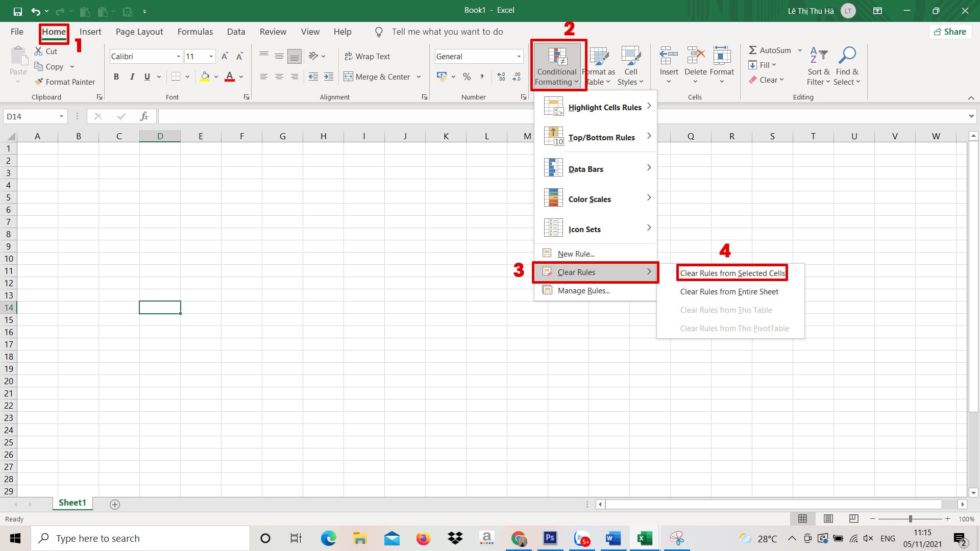Click the Wrap Text icon
The width and height of the screenshot is (980, 551).
point(368,55)
